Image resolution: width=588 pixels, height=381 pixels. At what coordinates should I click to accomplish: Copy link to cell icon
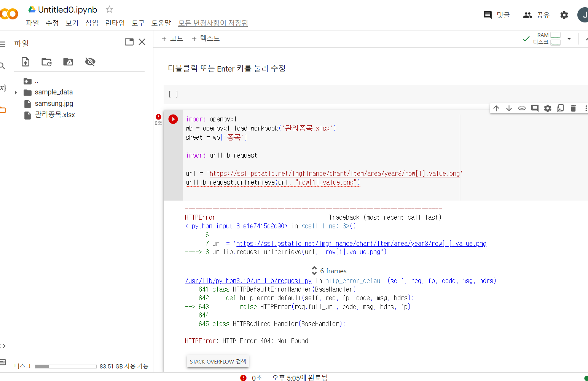pos(522,108)
